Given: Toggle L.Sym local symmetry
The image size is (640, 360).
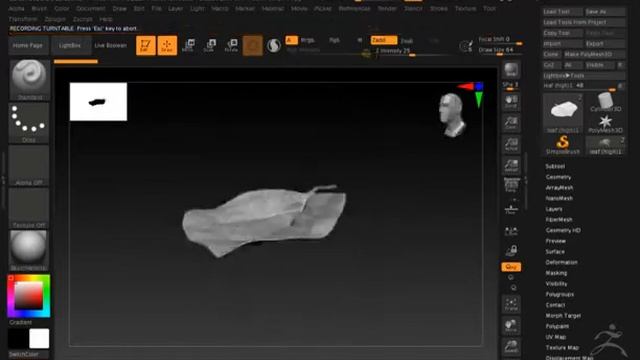Looking at the screenshot, I should pyautogui.click(x=511, y=231).
